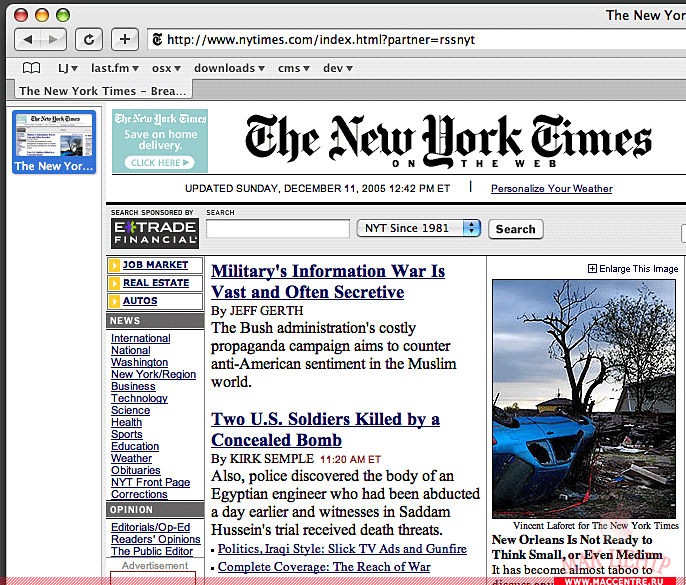Open Politics, Iraqi Style article link

click(342, 549)
